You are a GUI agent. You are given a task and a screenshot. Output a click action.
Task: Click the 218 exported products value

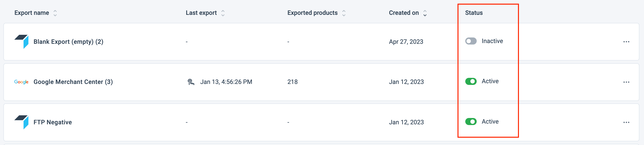(x=292, y=82)
